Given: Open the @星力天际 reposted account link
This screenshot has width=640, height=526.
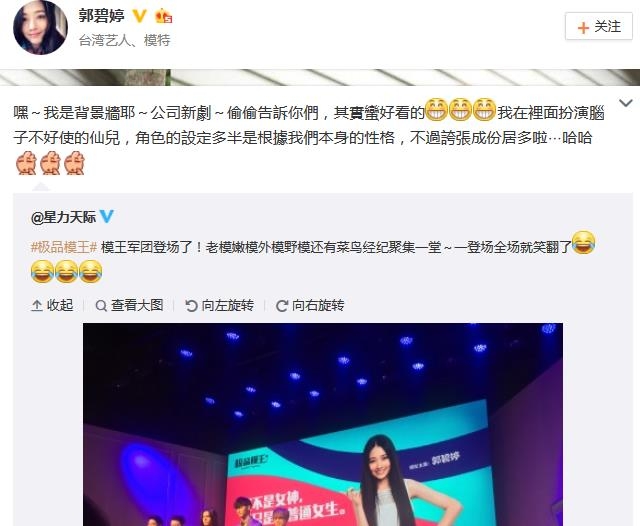Looking at the screenshot, I should (x=63, y=217).
